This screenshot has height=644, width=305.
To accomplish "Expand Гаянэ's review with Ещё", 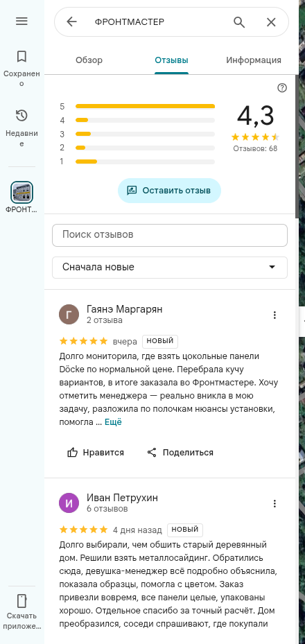I will click(x=113, y=422).
